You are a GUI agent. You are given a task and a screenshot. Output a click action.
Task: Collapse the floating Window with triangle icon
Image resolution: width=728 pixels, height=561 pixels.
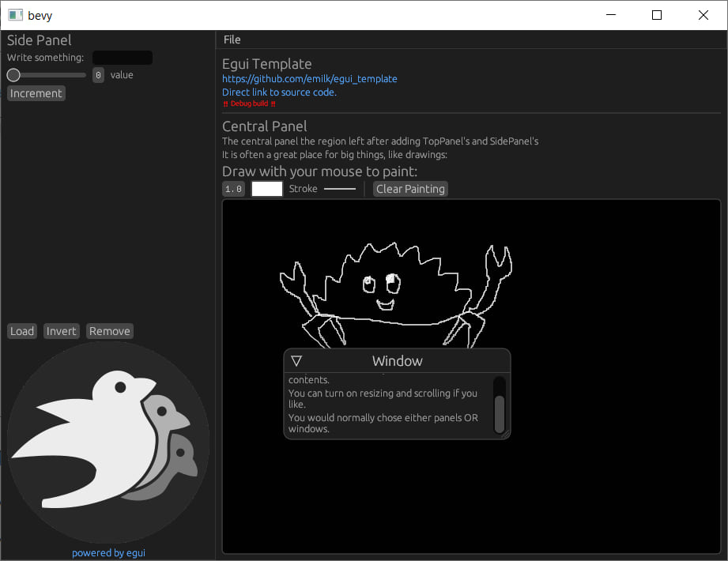tap(296, 360)
